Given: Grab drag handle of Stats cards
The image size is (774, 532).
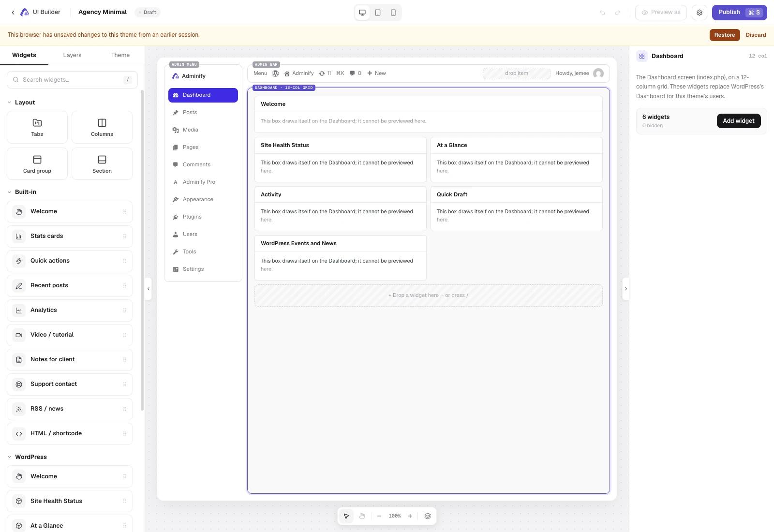Looking at the screenshot, I should click(x=124, y=236).
